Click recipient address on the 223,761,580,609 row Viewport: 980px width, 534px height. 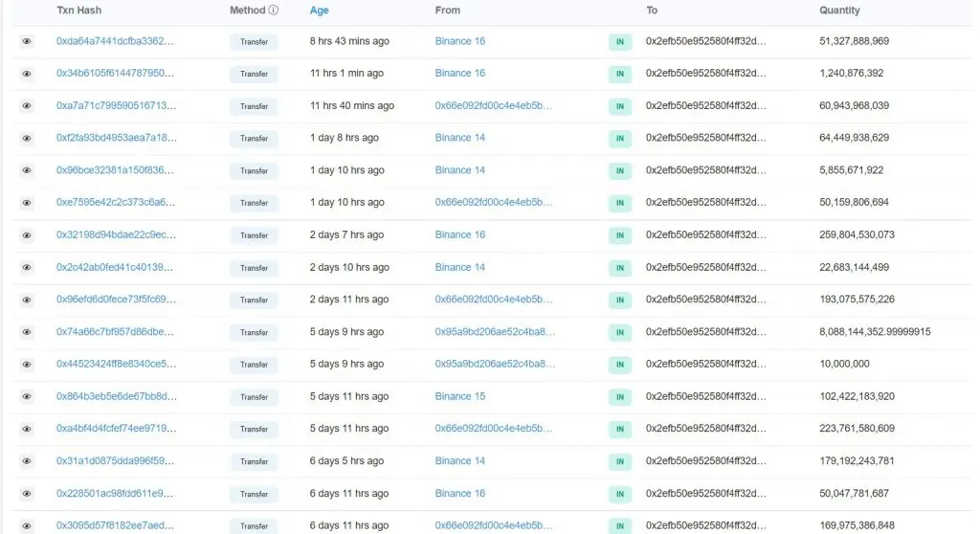click(705, 429)
